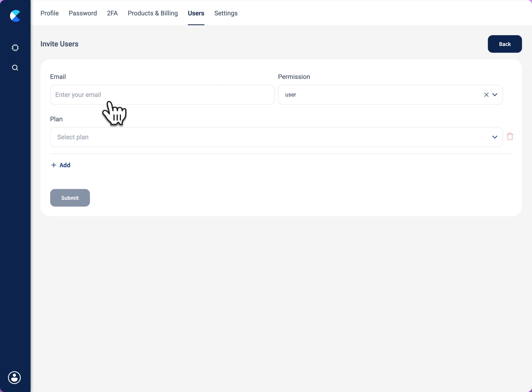The height and width of the screenshot is (392, 532).
Task: Switch to the Profile tab
Action: [50, 13]
